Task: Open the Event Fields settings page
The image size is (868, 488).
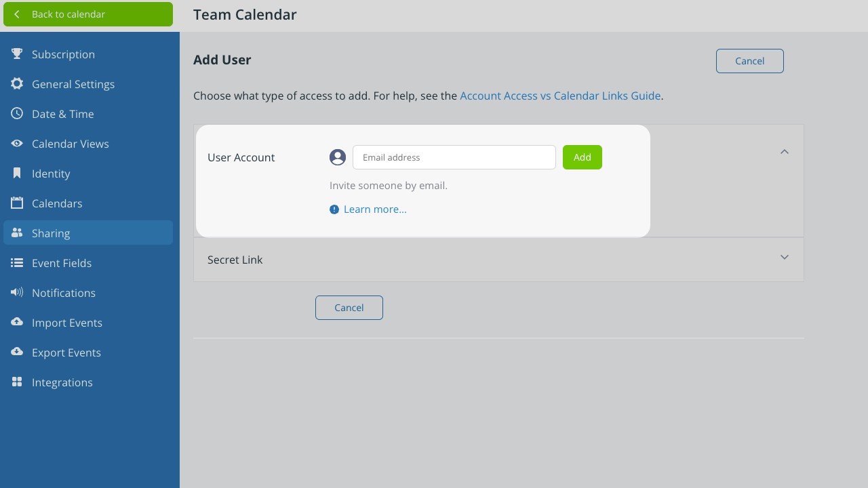Action: tap(62, 263)
